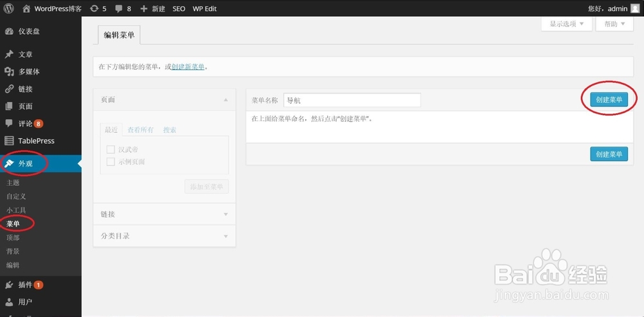Viewport: 644px width, 317px height.
Task: Switch to the 查看所有 tab
Action: (140, 130)
